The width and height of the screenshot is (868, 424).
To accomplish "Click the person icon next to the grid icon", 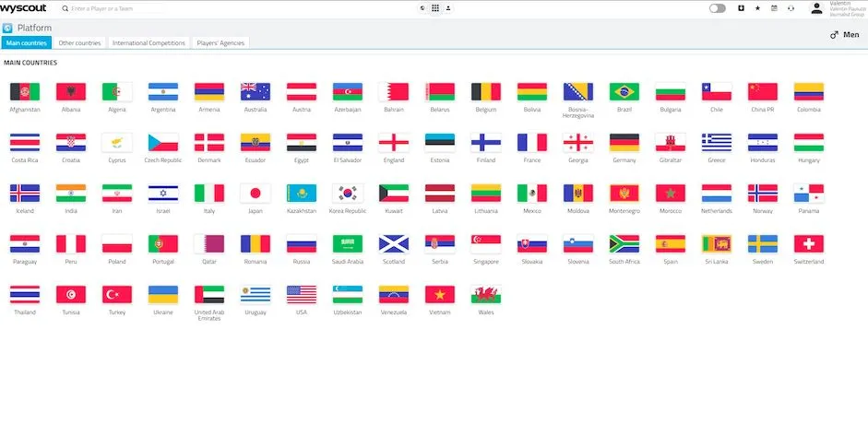I will pos(448,8).
